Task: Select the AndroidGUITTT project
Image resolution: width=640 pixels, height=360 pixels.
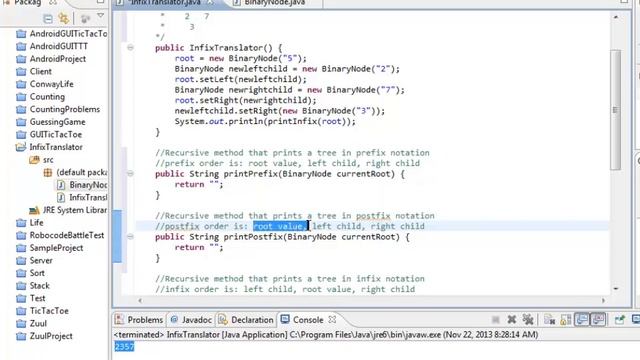Action: 52,46
